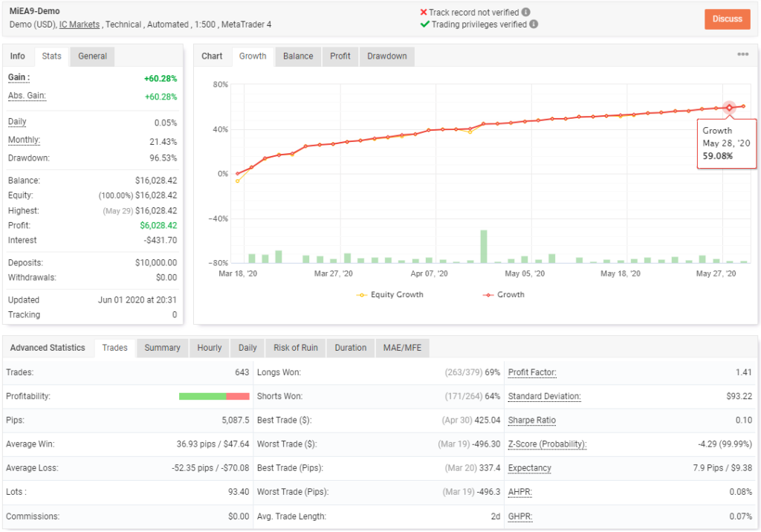Show the MAE/MFE statistics tab
The width and height of the screenshot is (761, 532).
point(402,348)
